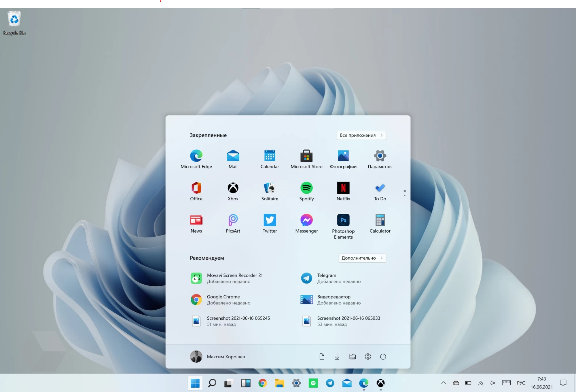Select the Recycle Bin desktop icon
576x392 pixels.
point(14,23)
